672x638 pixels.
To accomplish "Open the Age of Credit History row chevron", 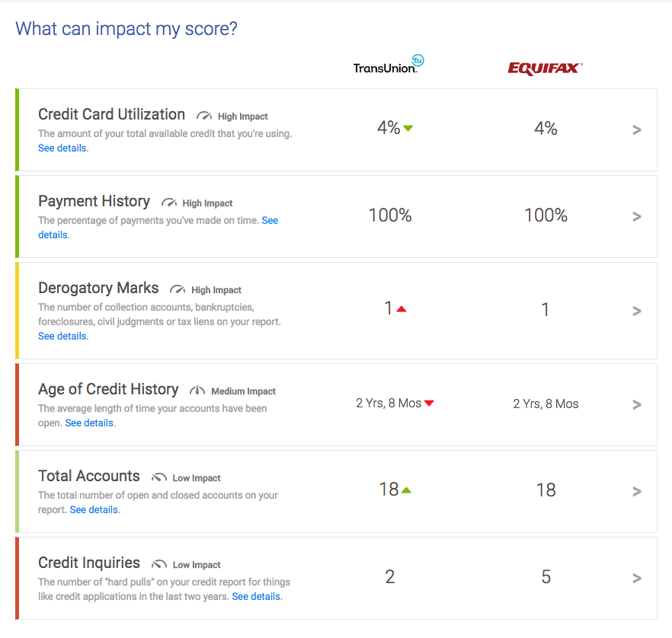I will 637,404.
